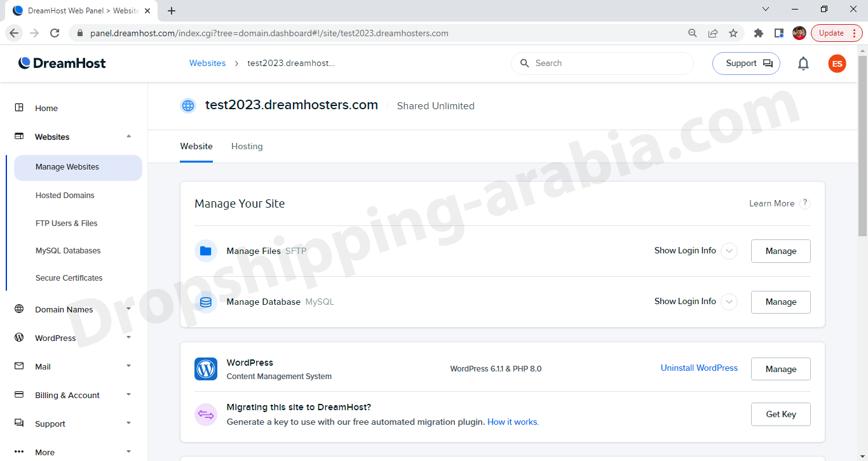The width and height of the screenshot is (868, 461).
Task: Select the Website tab
Action: [x=196, y=146]
